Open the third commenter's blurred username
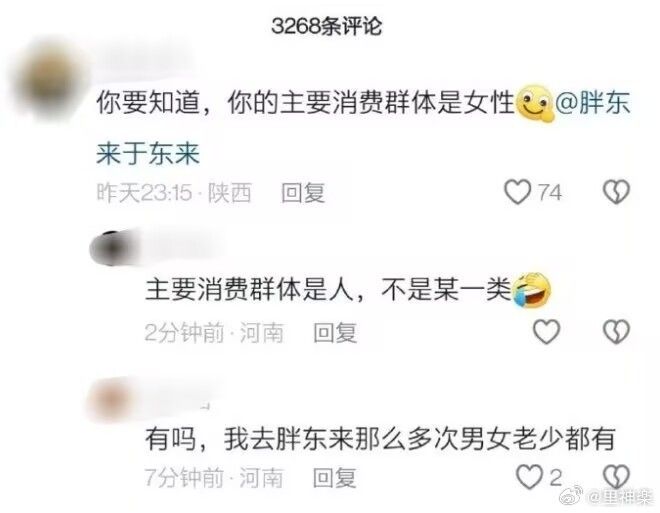Screen dimensions: 660x513 (x=179, y=393)
